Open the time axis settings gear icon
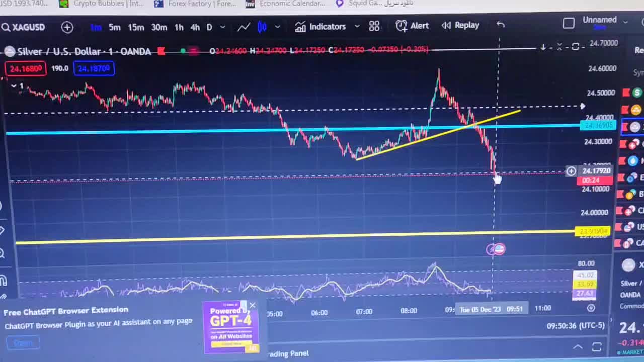Viewport: 644px width, 362px height. click(591, 308)
